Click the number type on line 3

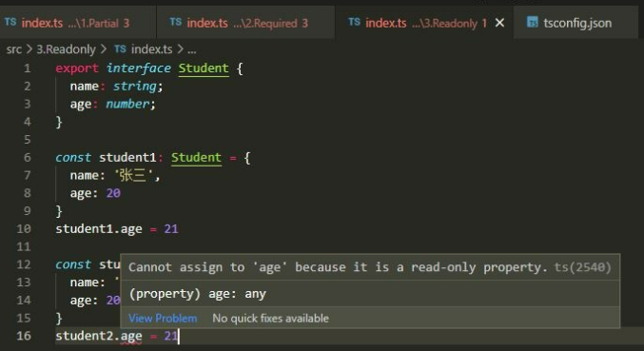point(127,104)
